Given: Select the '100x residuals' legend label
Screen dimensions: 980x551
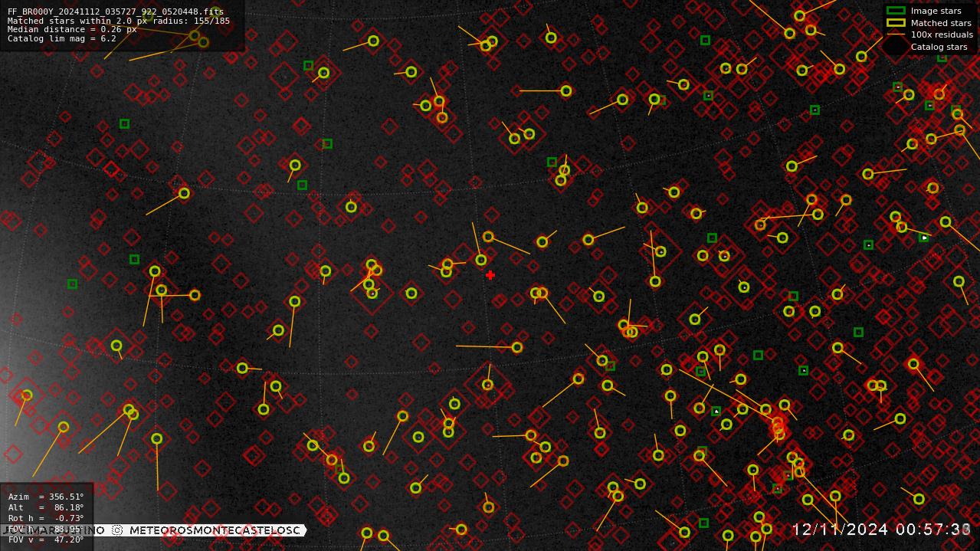Looking at the screenshot, I should 942,34.
